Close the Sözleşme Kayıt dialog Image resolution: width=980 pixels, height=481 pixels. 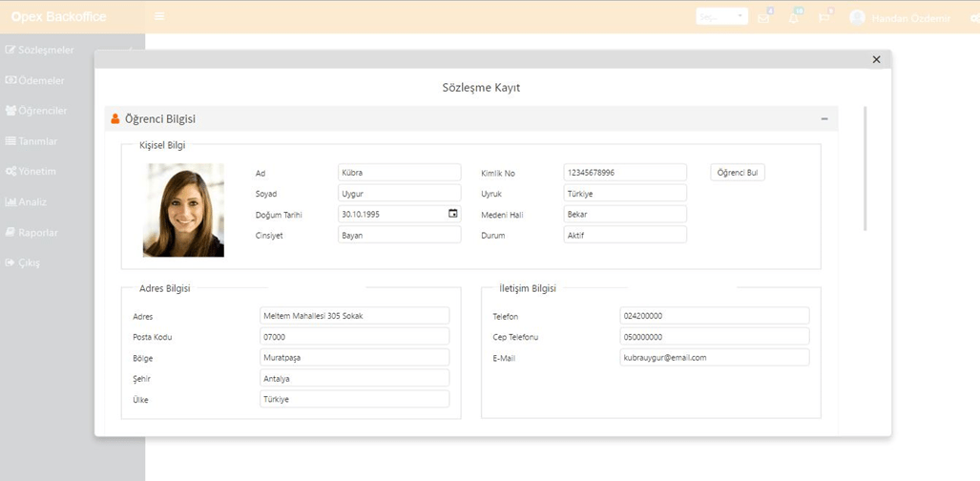point(876,60)
